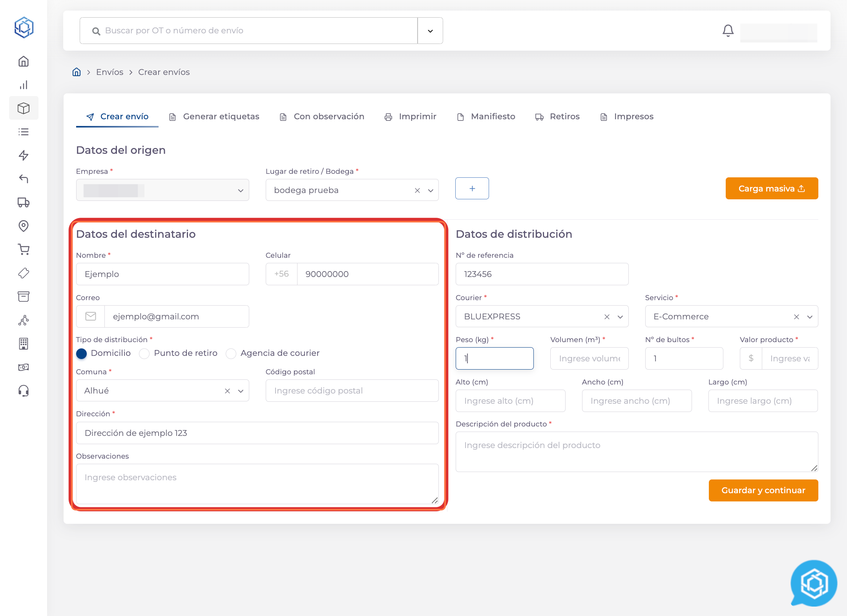Open the bar chart statistics icon
The image size is (847, 616).
[x=24, y=85]
